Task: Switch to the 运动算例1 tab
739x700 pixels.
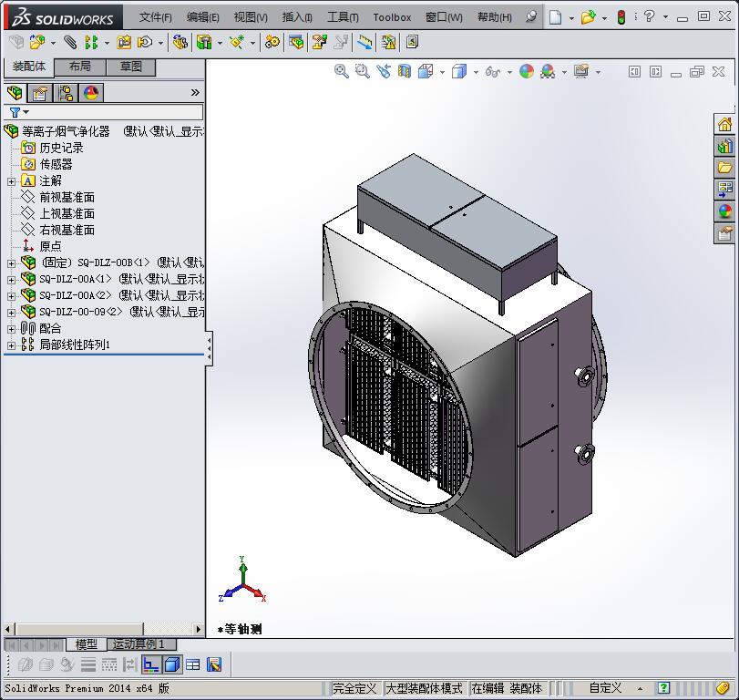Action: (141, 643)
